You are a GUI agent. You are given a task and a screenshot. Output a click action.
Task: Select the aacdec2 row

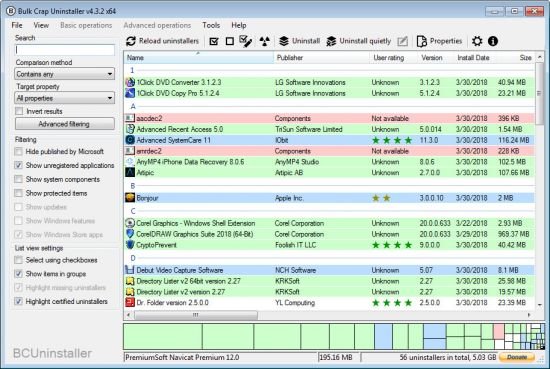pos(329,118)
